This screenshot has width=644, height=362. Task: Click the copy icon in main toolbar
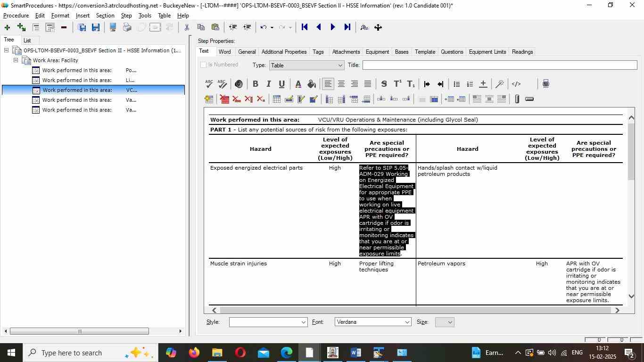[201, 27]
